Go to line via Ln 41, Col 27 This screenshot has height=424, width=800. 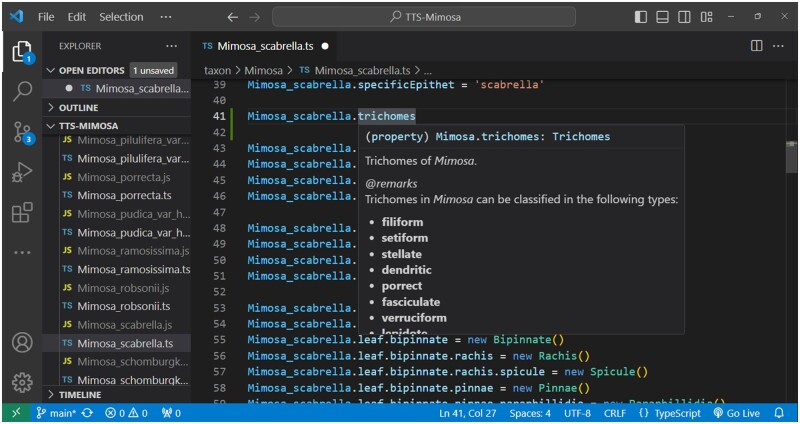coord(467,413)
